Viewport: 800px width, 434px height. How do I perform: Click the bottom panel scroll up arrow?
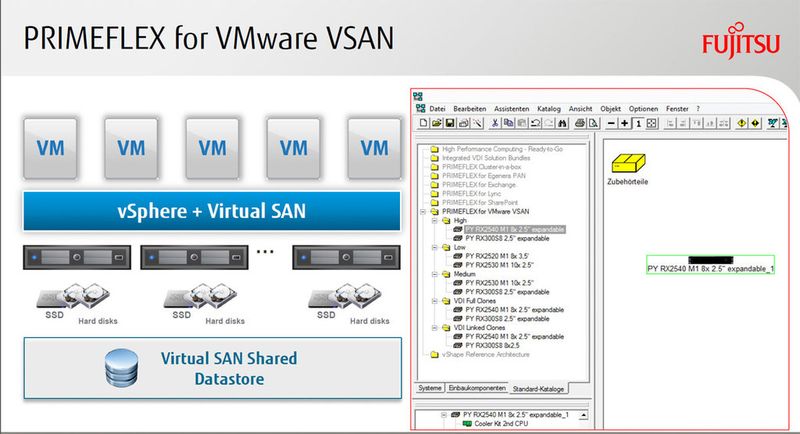583,415
